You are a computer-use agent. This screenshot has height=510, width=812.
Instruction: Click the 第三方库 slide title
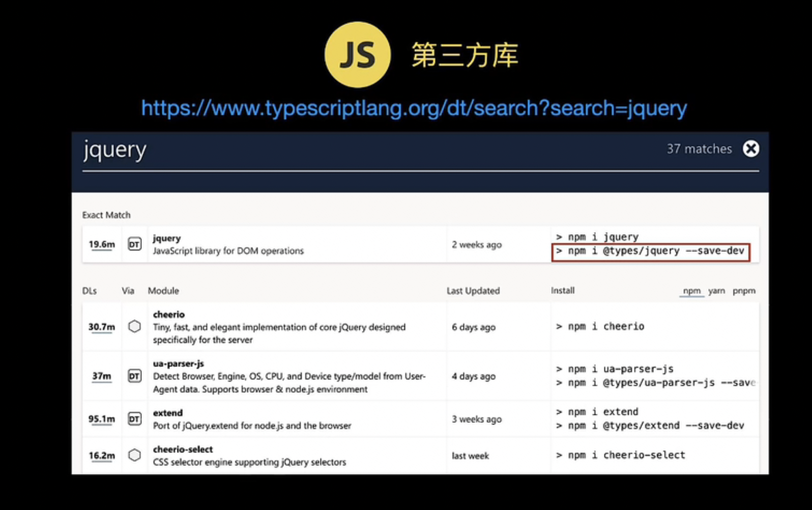point(465,55)
